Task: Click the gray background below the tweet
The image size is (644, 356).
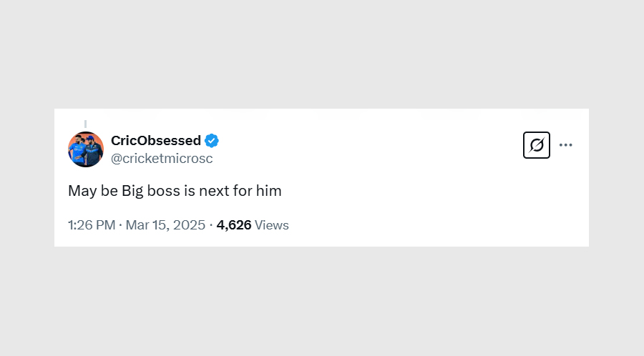Action: (322, 300)
